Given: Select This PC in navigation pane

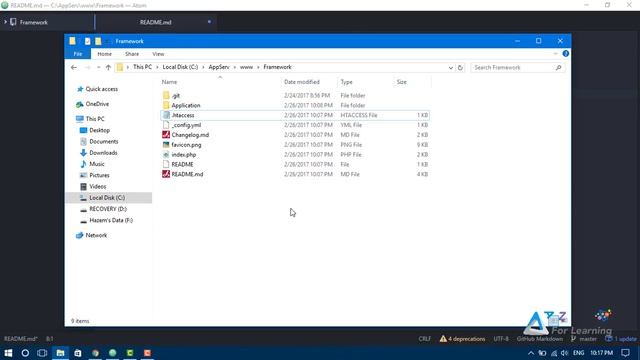Looking at the screenshot, I should (95, 119).
